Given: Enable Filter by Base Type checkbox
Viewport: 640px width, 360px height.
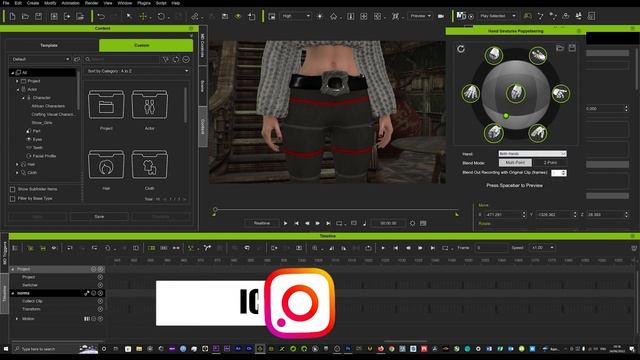Looking at the screenshot, I should click(12, 199).
